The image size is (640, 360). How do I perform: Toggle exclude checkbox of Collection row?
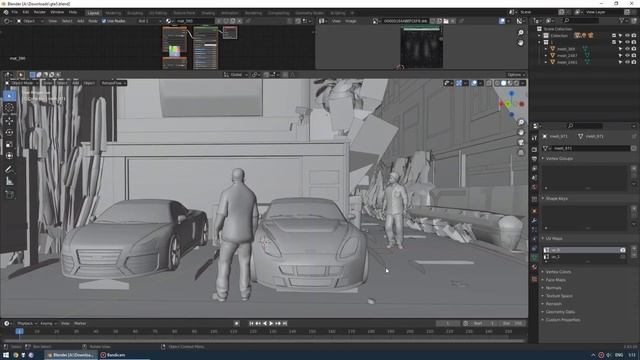coord(614,36)
